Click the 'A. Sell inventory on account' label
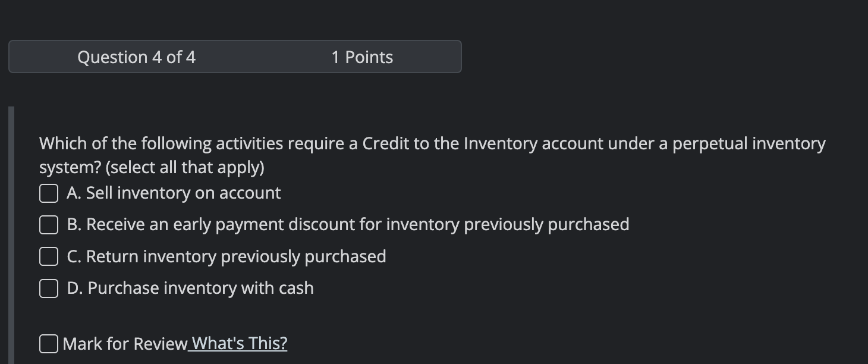868x364 pixels. click(x=174, y=193)
